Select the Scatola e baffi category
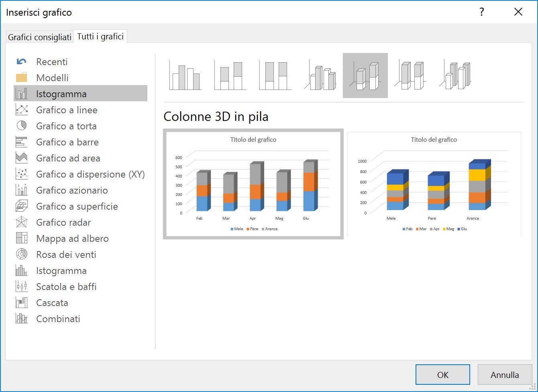Image resolution: width=538 pixels, height=392 pixels. 80,286
